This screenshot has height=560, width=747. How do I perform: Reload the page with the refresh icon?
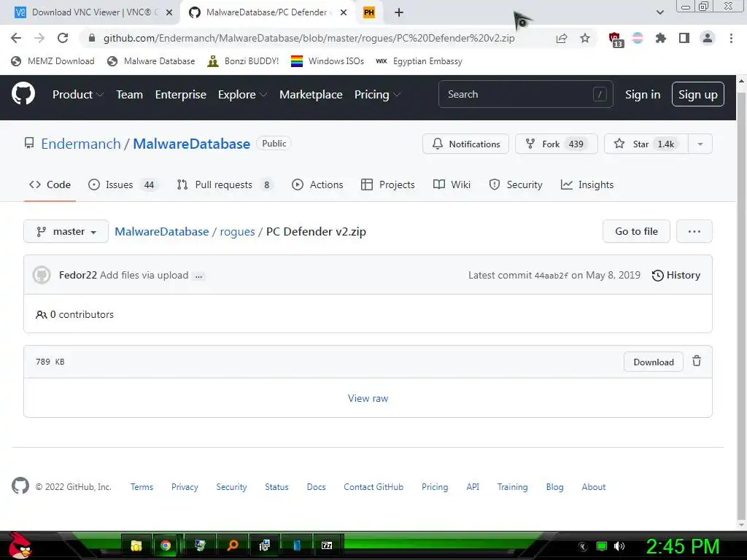point(63,38)
